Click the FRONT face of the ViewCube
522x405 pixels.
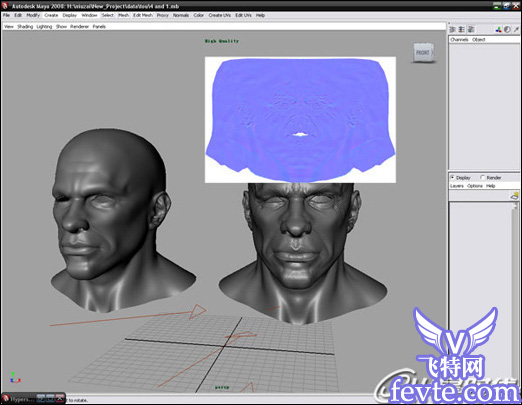[423, 52]
